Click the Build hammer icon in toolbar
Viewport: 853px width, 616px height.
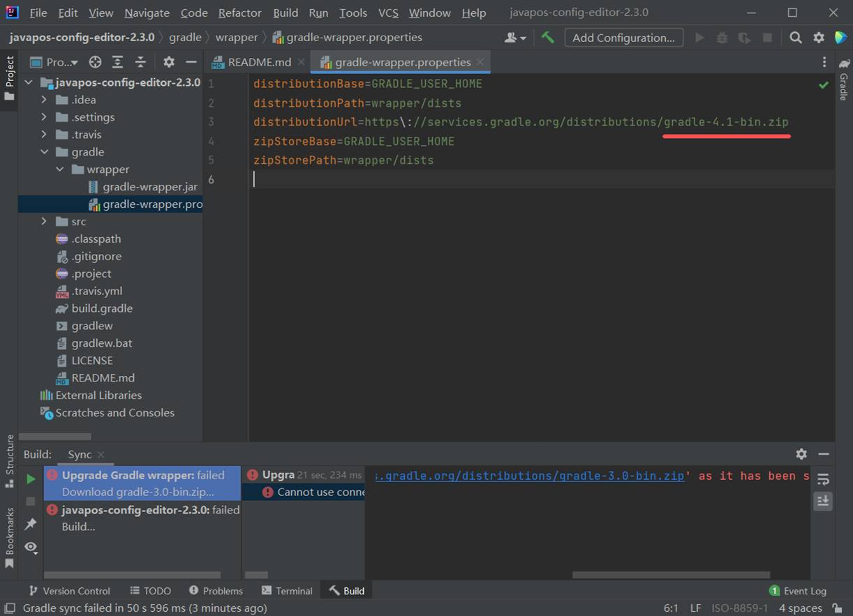pos(548,38)
